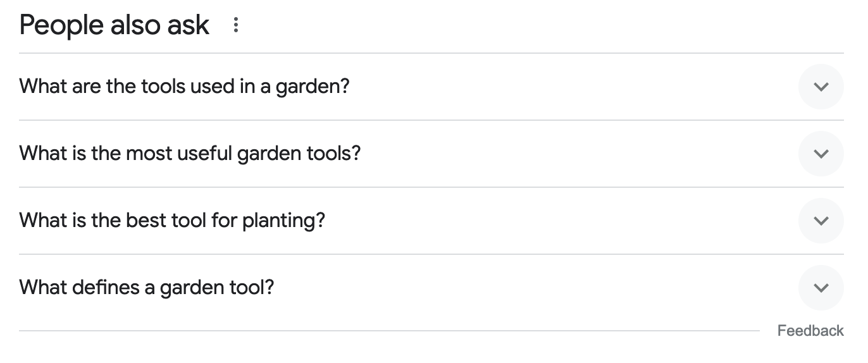Click question text 'What is the most useful garden tools?'
Image resolution: width=868 pixels, height=363 pixels.
point(190,153)
